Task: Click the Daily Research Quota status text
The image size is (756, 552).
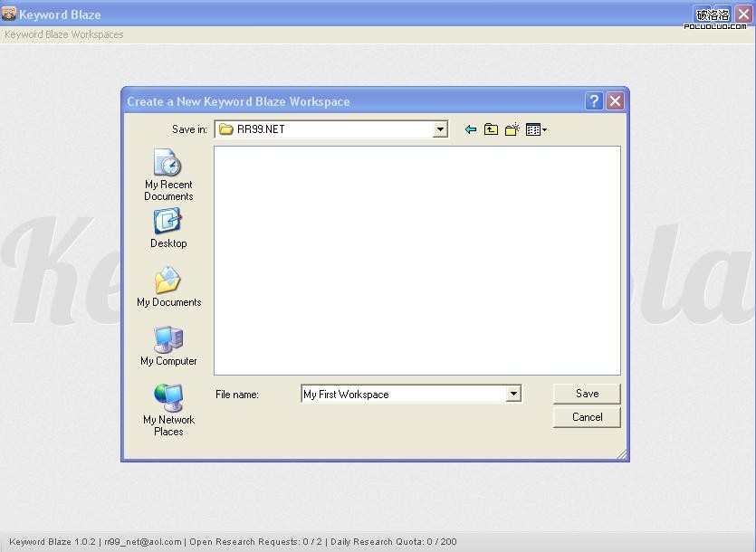Action: [394, 542]
